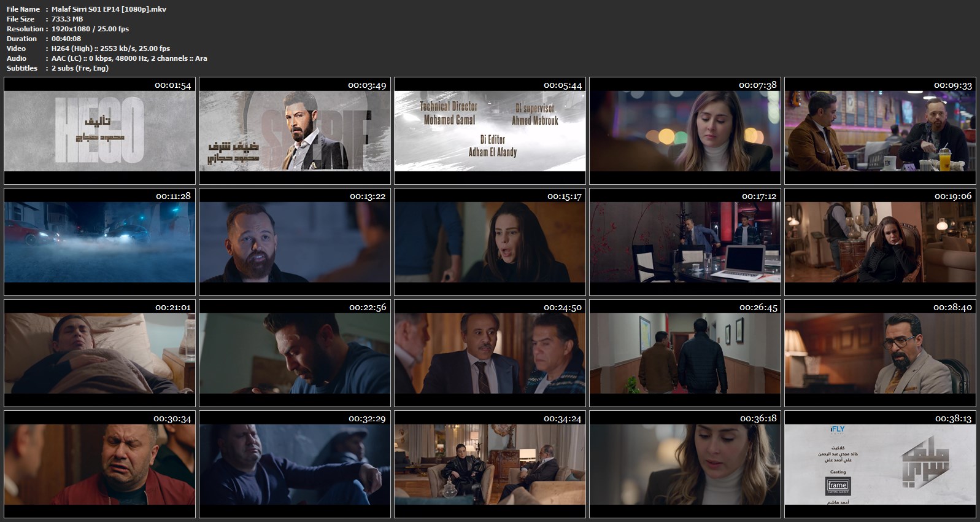Open the thumbnail at 00:17:12
The height and width of the screenshot is (522, 980).
click(685, 242)
